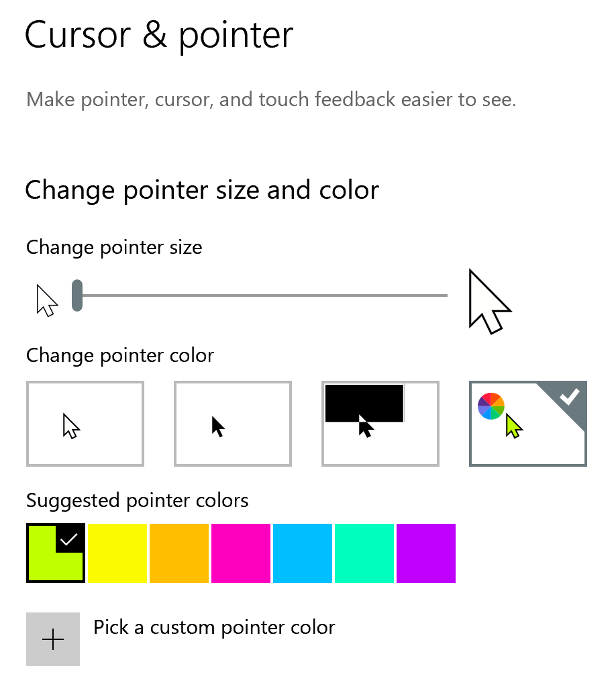Click the large pointer preview icon
The height and width of the screenshot is (689, 616).
click(x=489, y=302)
